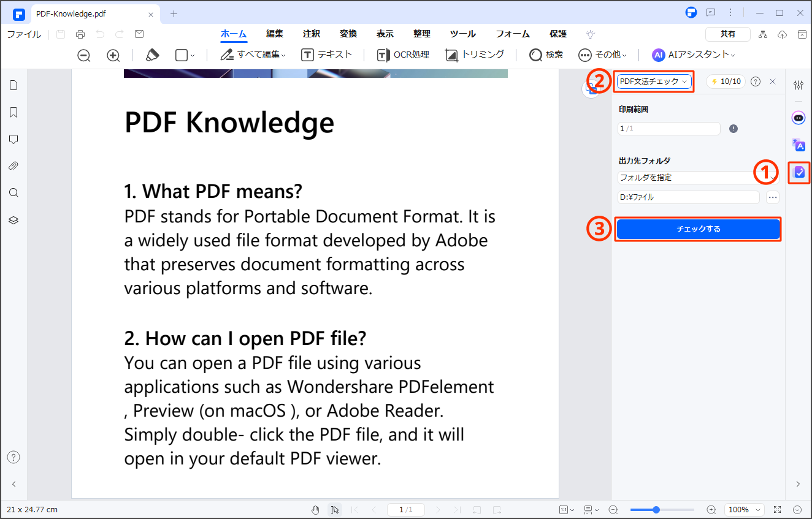This screenshot has height=519, width=812.
Task: Open the grammar check icon in right sidebar
Action: point(799,172)
